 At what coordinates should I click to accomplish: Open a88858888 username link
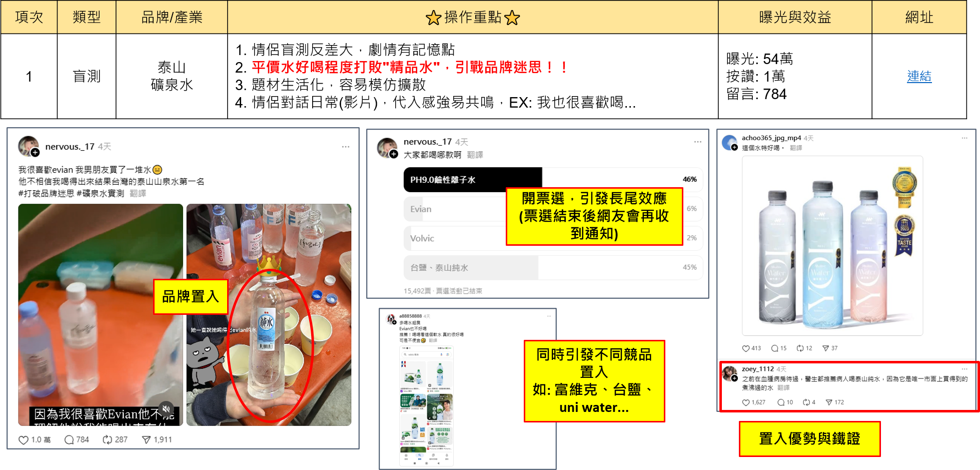click(x=410, y=316)
